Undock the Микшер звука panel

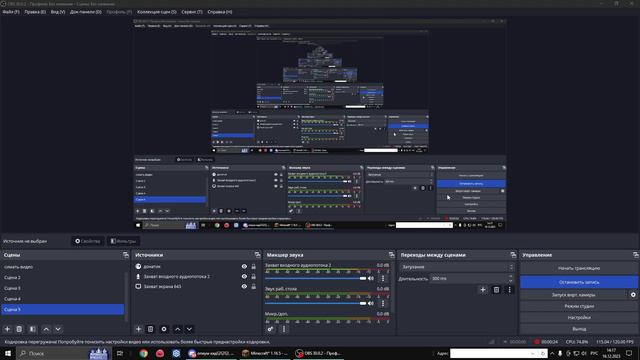(391, 255)
